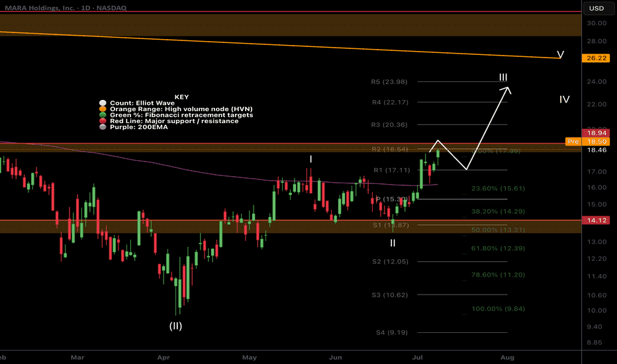Click the 78.60% (11.20) Fibonacci level

click(x=498, y=275)
